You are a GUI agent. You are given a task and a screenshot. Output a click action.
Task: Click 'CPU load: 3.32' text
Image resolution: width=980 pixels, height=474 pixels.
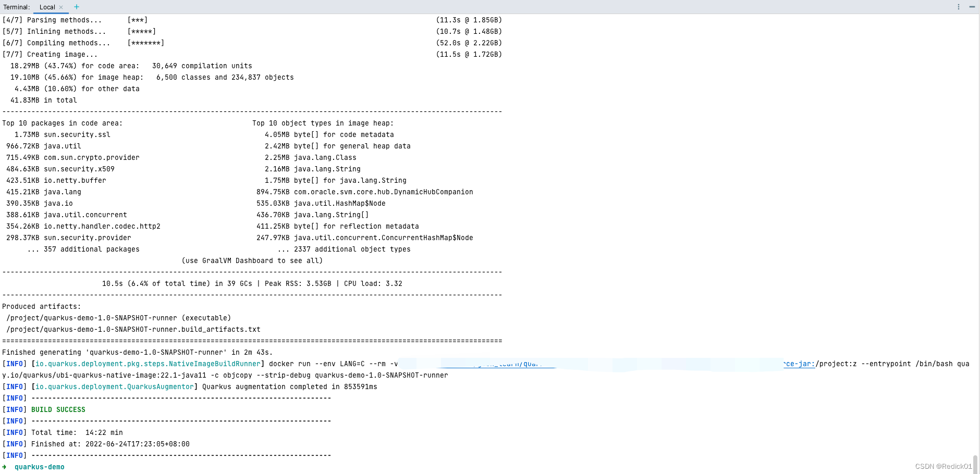[x=373, y=283]
